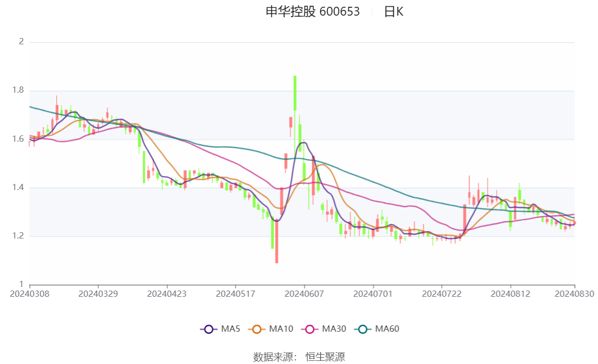This screenshot has width=598, height=364.
Task: Click the lowest red candlestick near 1.1
Action: [x=276, y=240]
